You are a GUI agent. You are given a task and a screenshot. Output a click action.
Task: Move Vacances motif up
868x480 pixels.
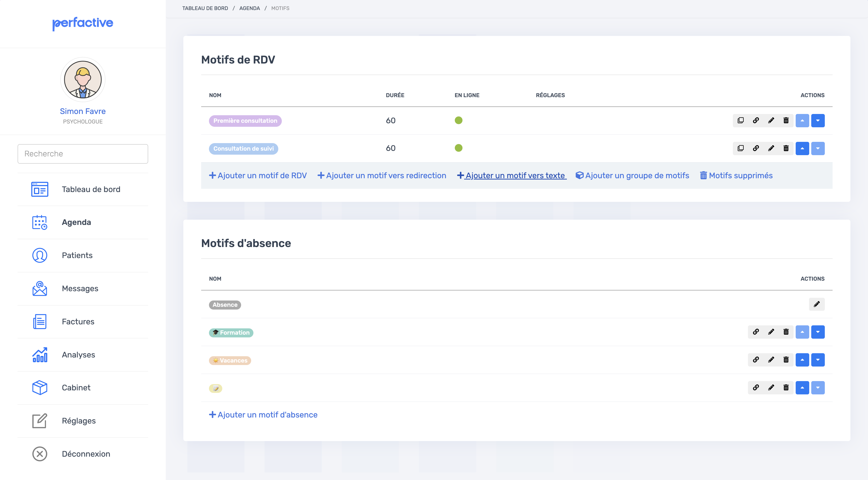(802, 360)
